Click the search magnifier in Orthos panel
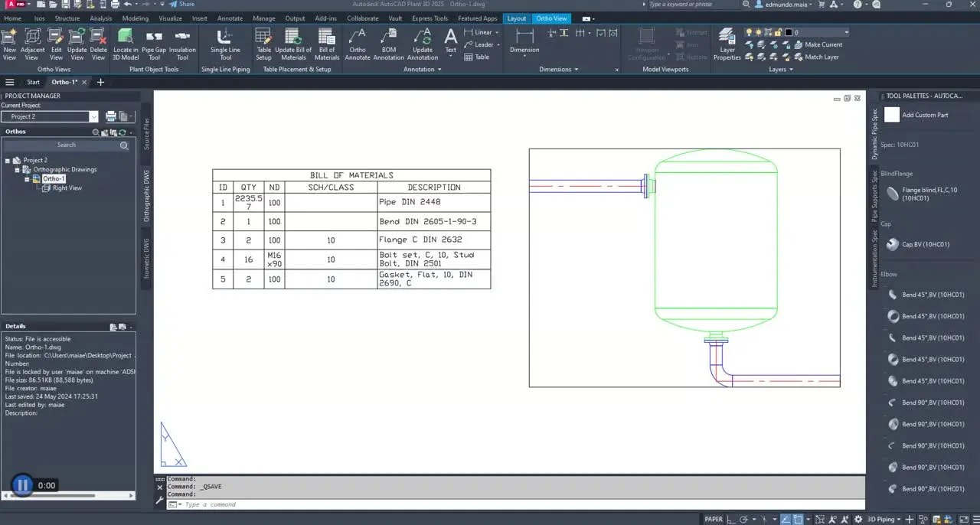980x525 pixels. coord(124,145)
